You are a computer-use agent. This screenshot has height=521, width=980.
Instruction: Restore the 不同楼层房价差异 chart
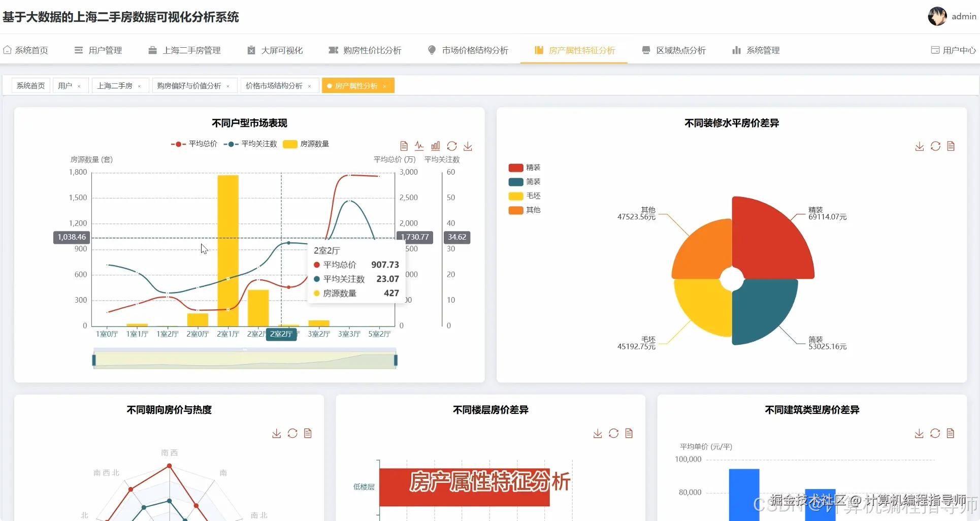pos(614,433)
